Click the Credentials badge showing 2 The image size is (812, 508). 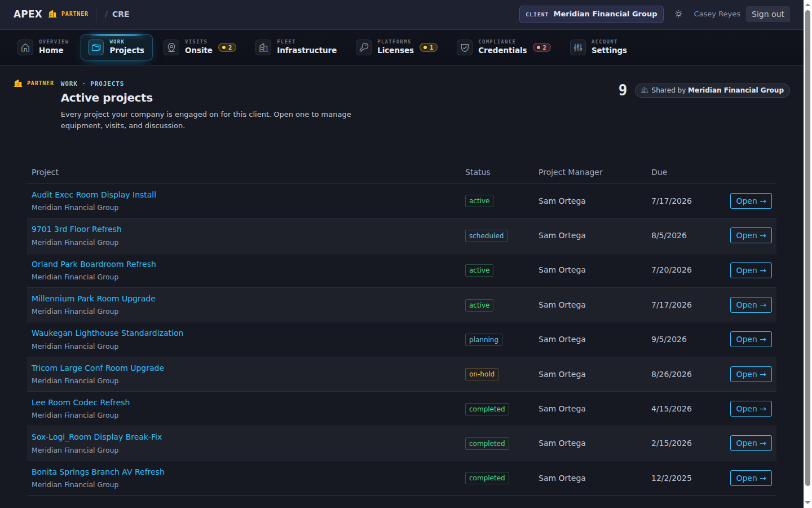click(542, 47)
